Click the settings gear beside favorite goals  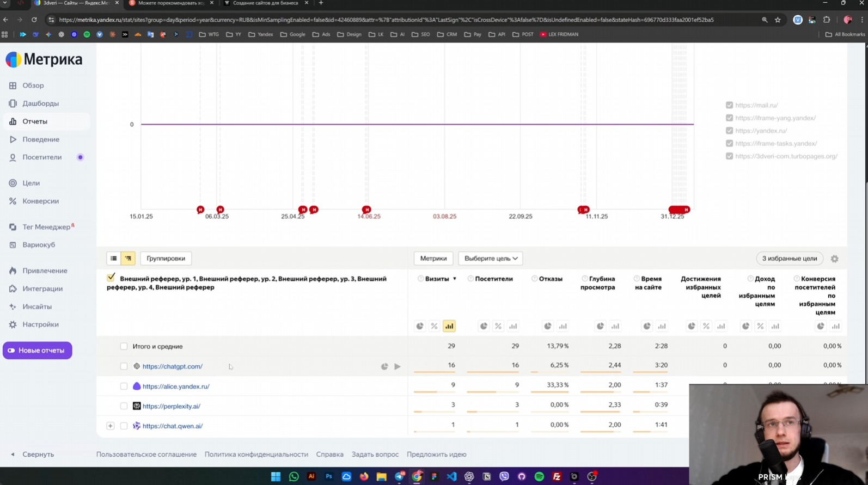pos(834,259)
